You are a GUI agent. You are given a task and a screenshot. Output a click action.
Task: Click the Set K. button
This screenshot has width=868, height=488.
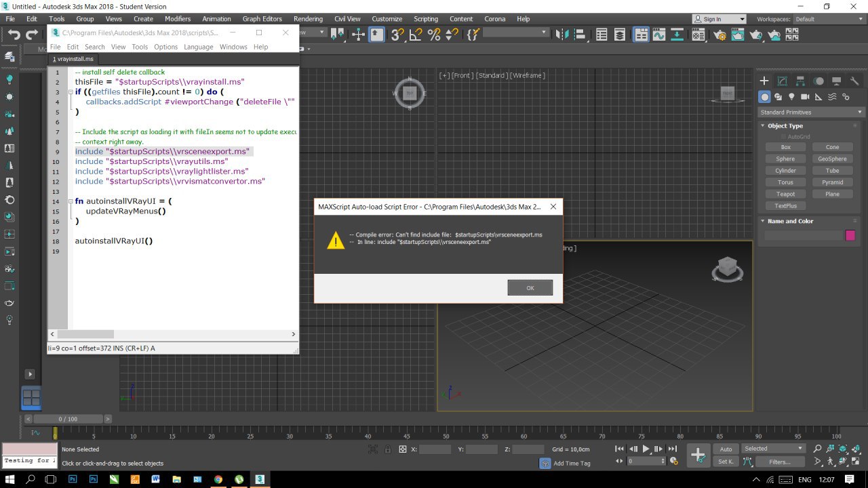pos(726,462)
